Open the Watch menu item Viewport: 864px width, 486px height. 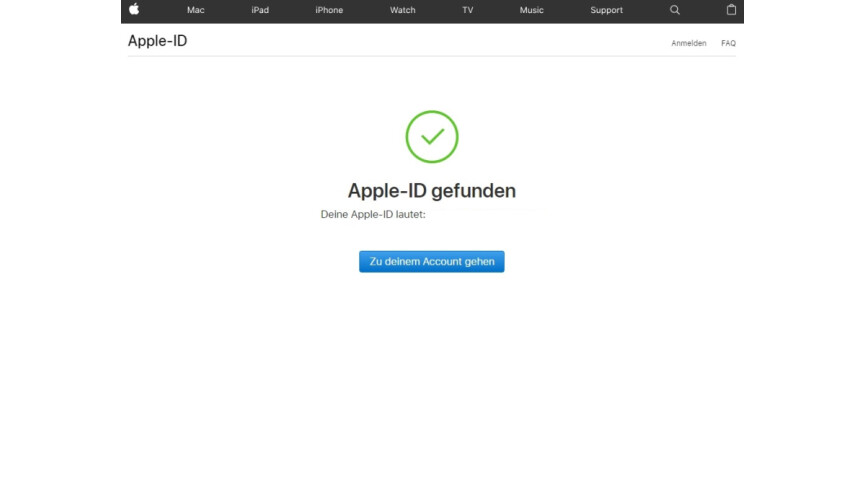click(402, 10)
